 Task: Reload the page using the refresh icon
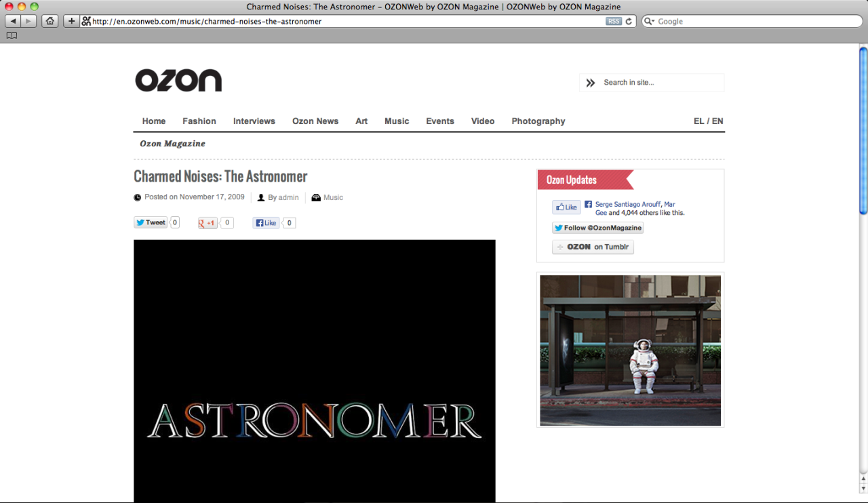point(629,21)
